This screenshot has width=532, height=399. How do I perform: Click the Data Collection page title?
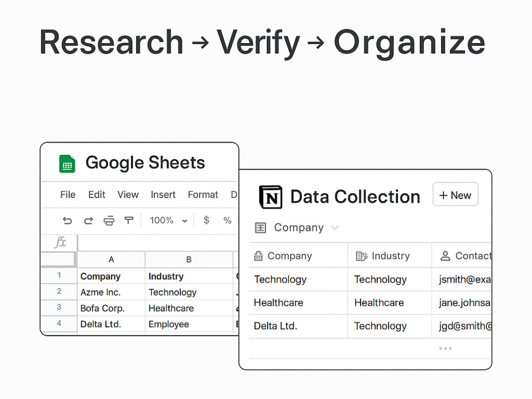click(x=355, y=197)
